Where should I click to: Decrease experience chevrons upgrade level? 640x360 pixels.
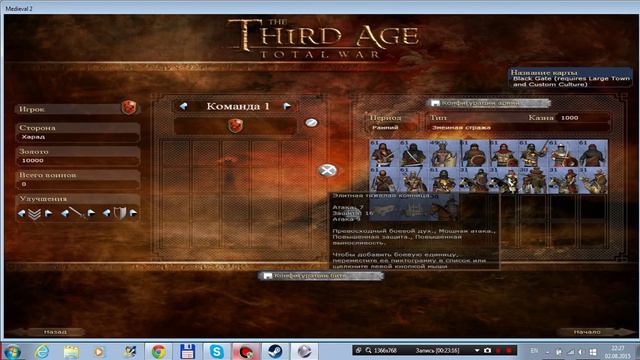click(x=21, y=213)
